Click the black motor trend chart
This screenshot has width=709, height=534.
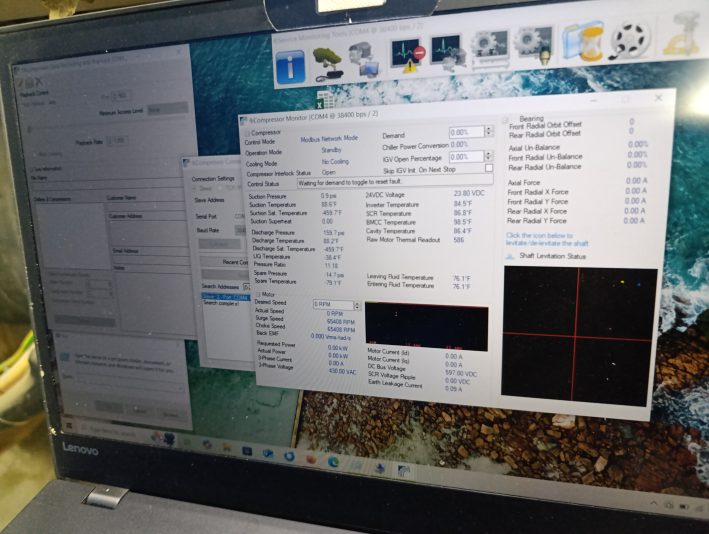click(426, 326)
